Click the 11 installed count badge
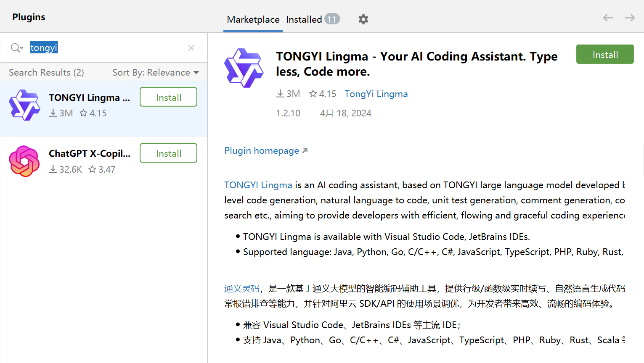This screenshot has width=644, height=363. (x=332, y=19)
